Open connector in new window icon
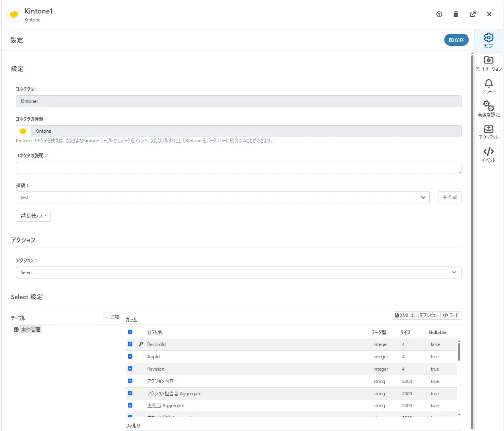This screenshot has width=504, height=431. pos(473,14)
